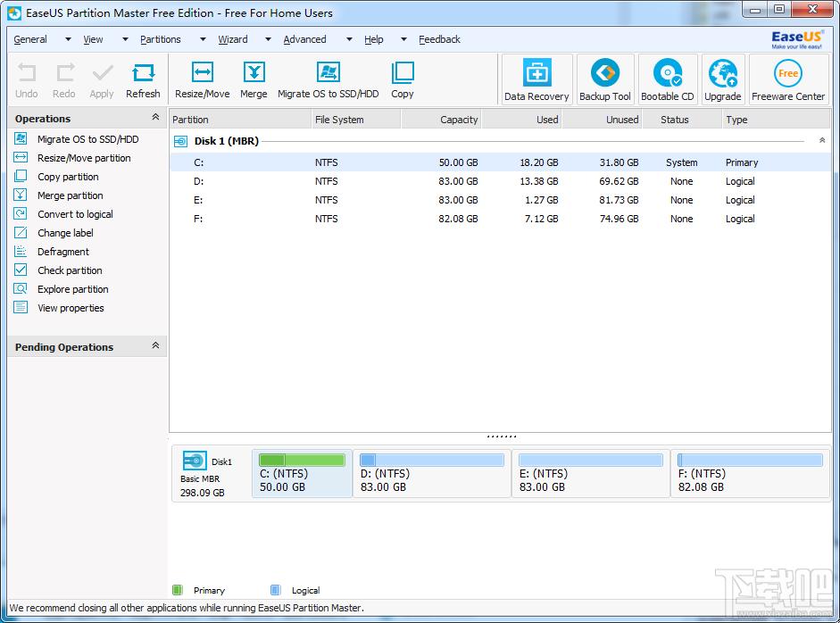Click the Disk1 drive icon in disk map
This screenshot has height=623, width=840.
pyautogui.click(x=195, y=461)
